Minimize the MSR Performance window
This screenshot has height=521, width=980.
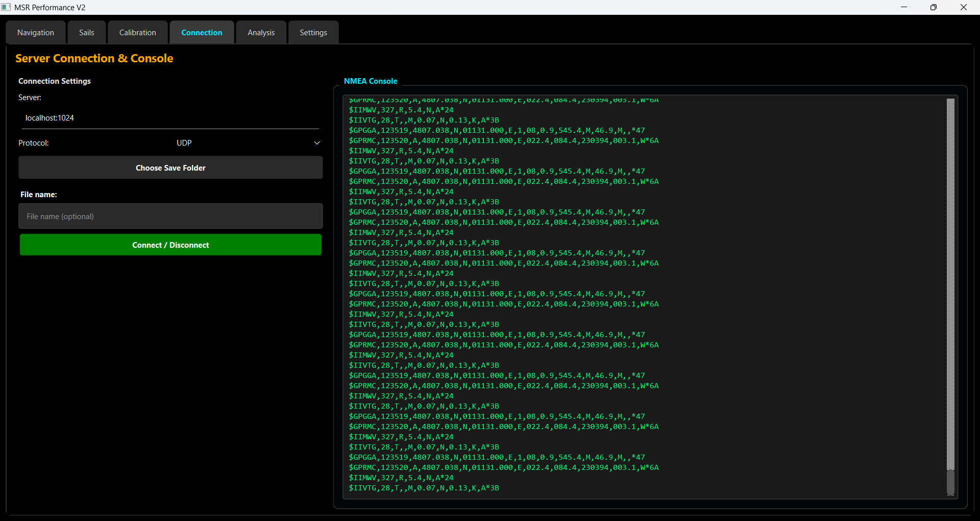click(904, 7)
